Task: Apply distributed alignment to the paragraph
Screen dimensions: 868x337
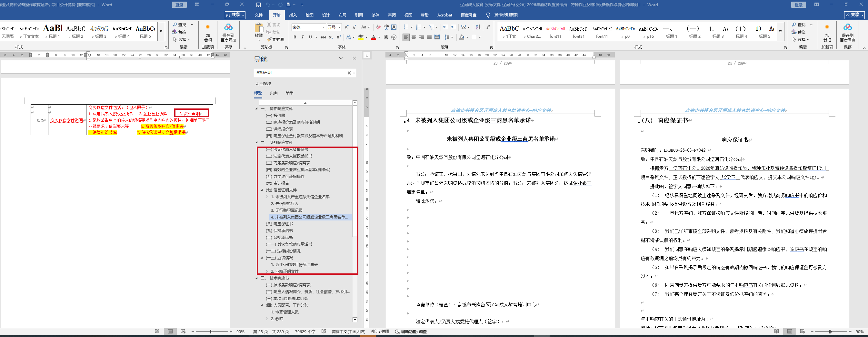Action: pos(437,37)
